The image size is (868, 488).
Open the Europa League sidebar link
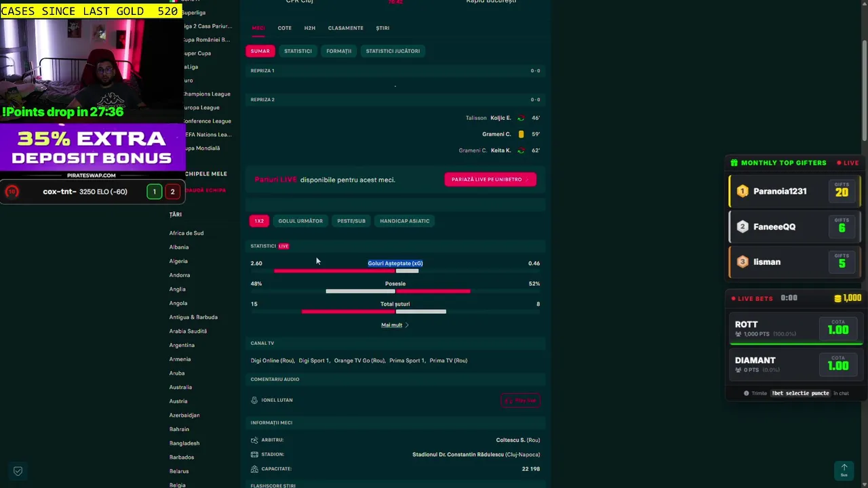click(201, 107)
